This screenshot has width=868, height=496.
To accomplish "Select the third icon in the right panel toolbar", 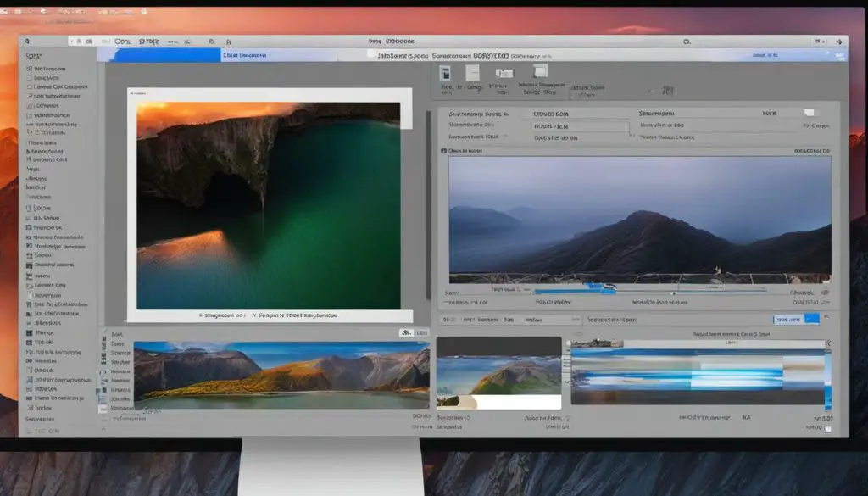I will click(x=504, y=74).
